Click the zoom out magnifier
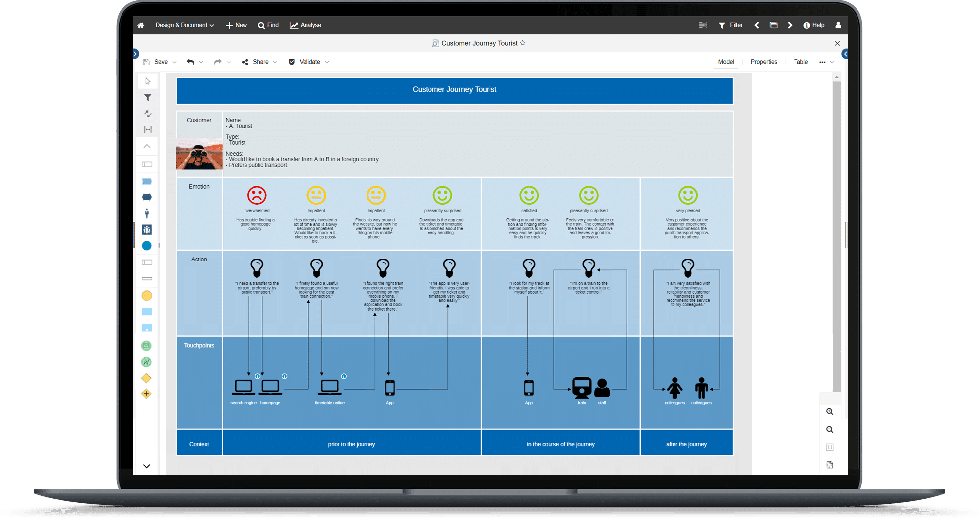 click(829, 430)
